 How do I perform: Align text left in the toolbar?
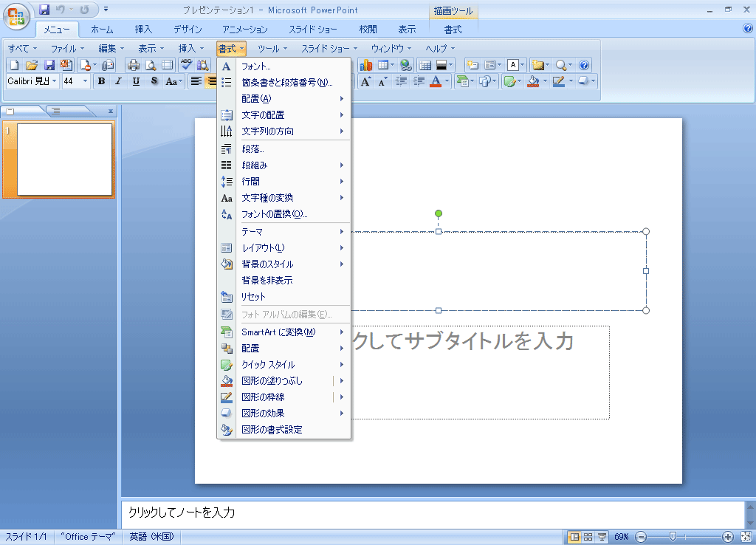[x=196, y=81]
